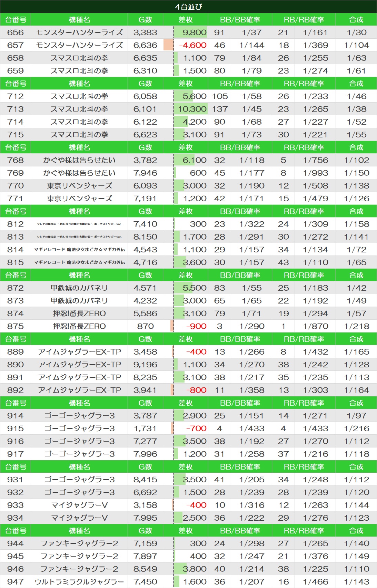Click RB rate 1/221 in row 715
The height and width of the screenshot is (588, 377).
[x=315, y=135]
